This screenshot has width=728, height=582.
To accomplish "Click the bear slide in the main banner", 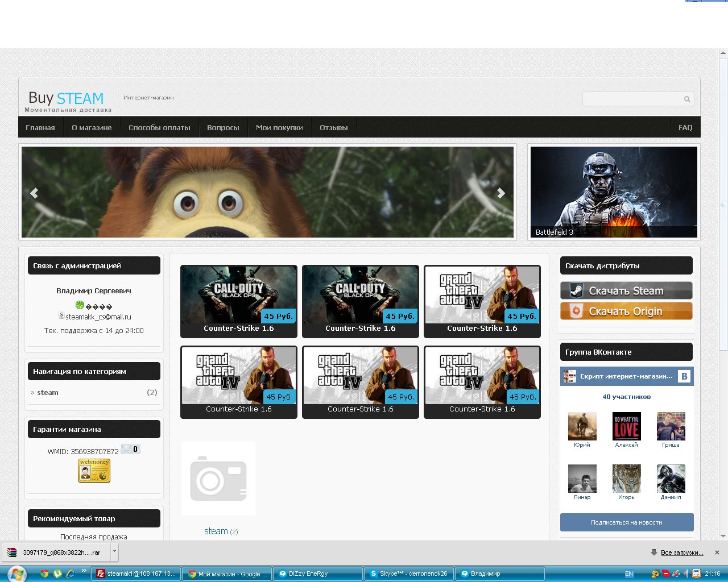I will (x=267, y=192).
